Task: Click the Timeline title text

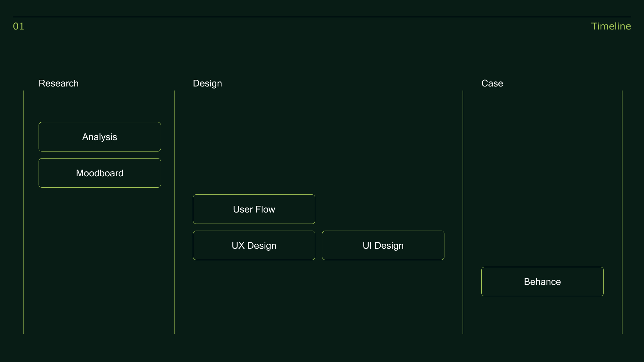Action: coord(611,26)
